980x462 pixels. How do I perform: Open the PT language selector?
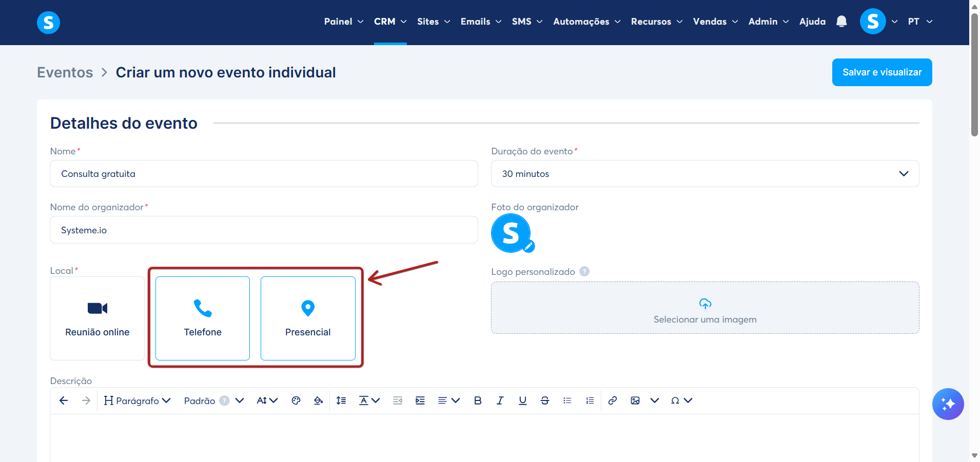(920, 22)
